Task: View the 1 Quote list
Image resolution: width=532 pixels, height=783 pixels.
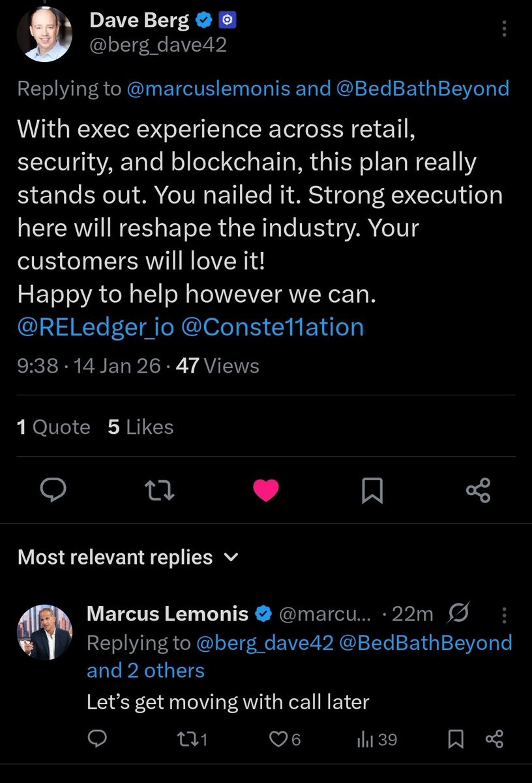Action: [x=53, y=427]
